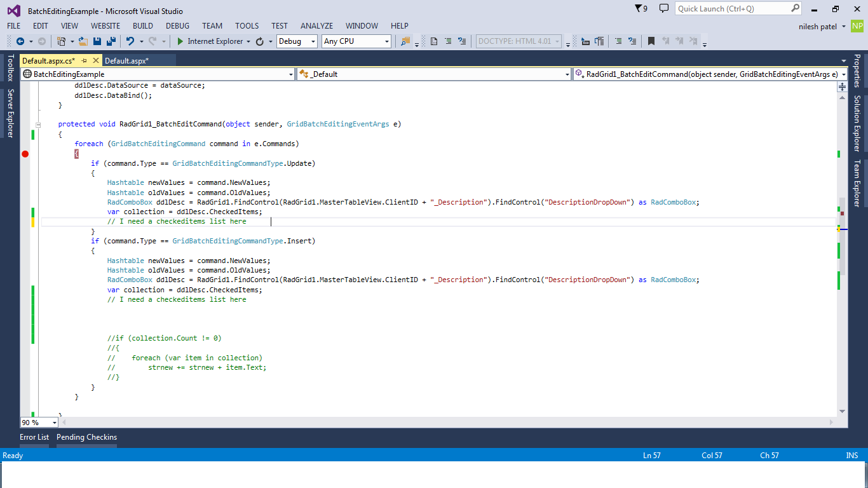Open the WINDOW menu
The width and height of the screenshot is (868, 488).
[x=362, y=26]
